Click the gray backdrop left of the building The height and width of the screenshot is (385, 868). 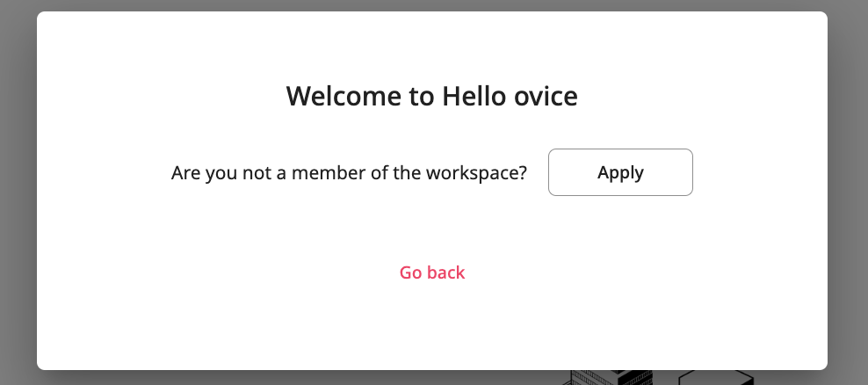pos(277,378)
